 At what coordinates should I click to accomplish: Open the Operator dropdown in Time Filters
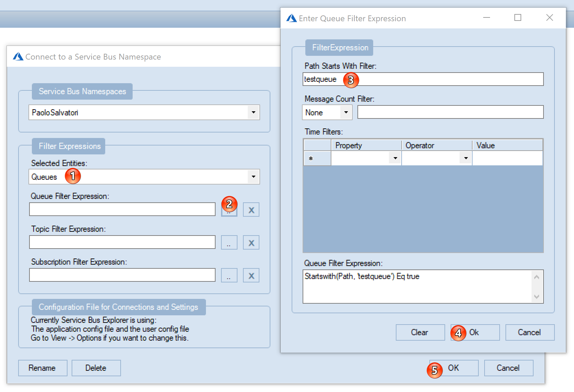(465, 158)
